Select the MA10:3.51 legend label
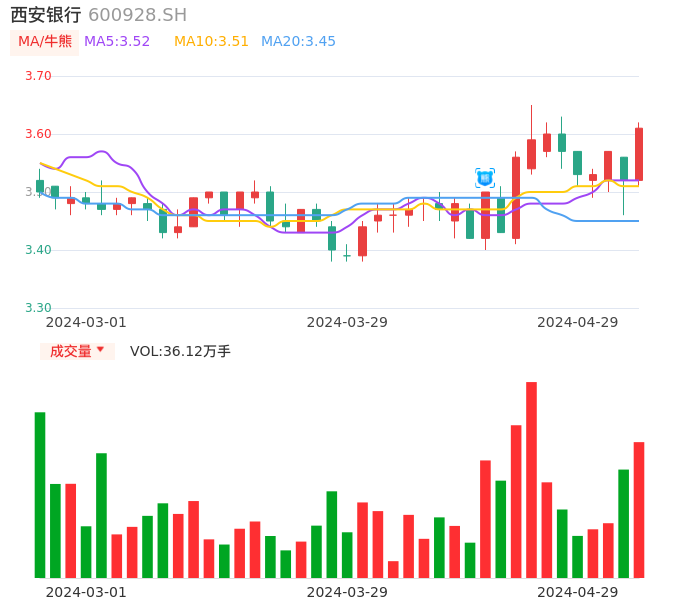This screenshot has height=606, width=686. pyautogui.click(x=211, y=42)
